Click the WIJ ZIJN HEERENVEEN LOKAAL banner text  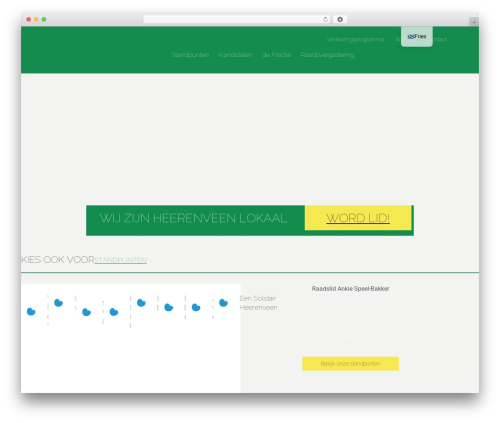193,218
